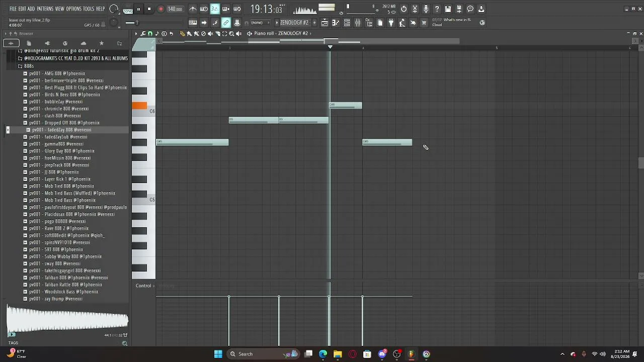Click the shopping cart icon
Viewport: 644px width, 362px height.
point(424,23)
